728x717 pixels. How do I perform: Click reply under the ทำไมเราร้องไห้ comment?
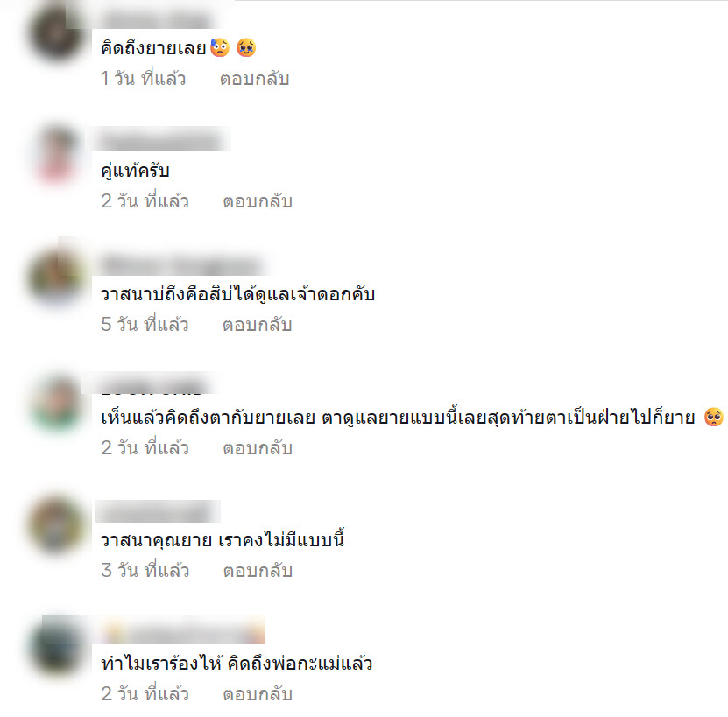click(258, 693)
